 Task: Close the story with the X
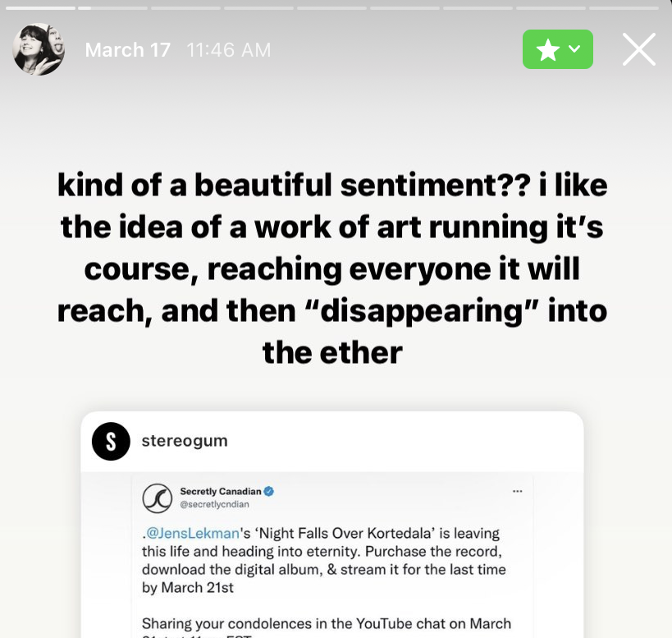pyautogui.click(x=638, y=49)
